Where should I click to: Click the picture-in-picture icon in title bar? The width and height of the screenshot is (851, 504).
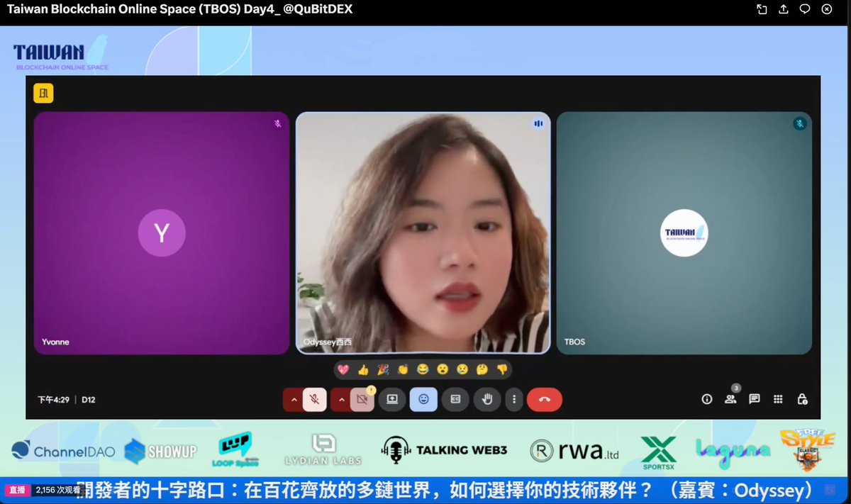pyautogui.click(x=762, y=9)
